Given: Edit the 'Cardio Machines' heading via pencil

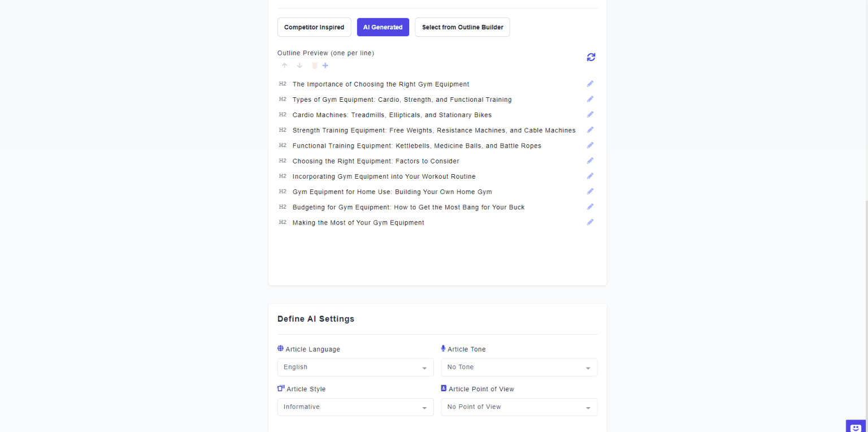Looking at the screenshot, I should [590, 115].
